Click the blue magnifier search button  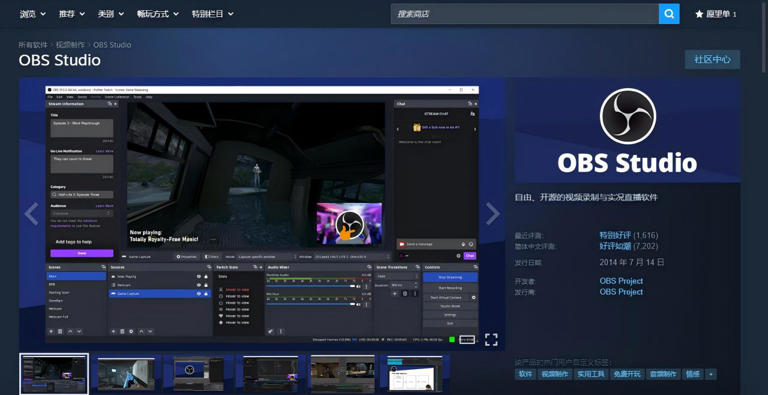(x=669, y=14)
